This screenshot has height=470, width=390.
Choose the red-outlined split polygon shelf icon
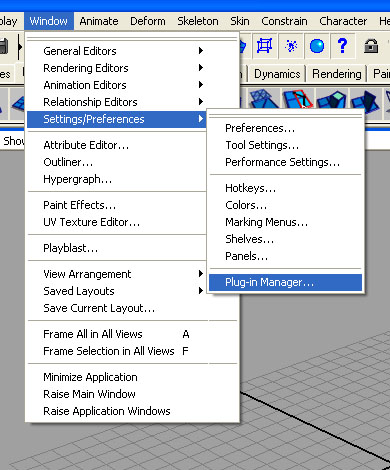click(x=298, y=99)
